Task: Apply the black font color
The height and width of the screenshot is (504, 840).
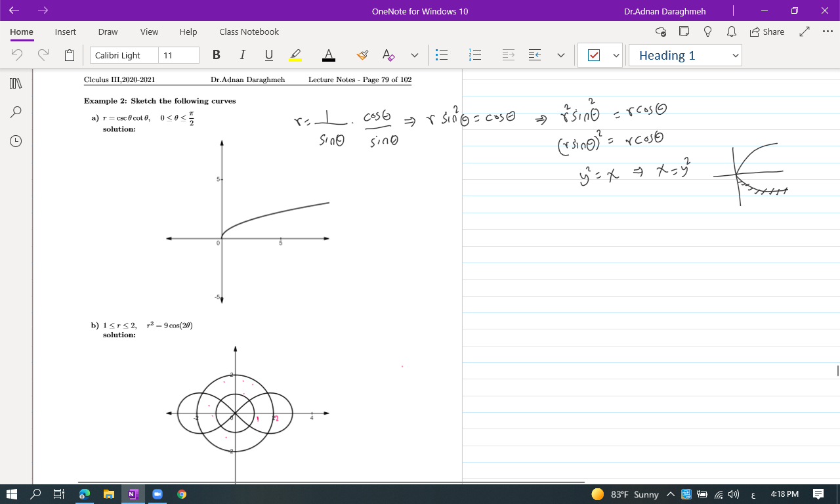Action: click(x=329, y=55)
